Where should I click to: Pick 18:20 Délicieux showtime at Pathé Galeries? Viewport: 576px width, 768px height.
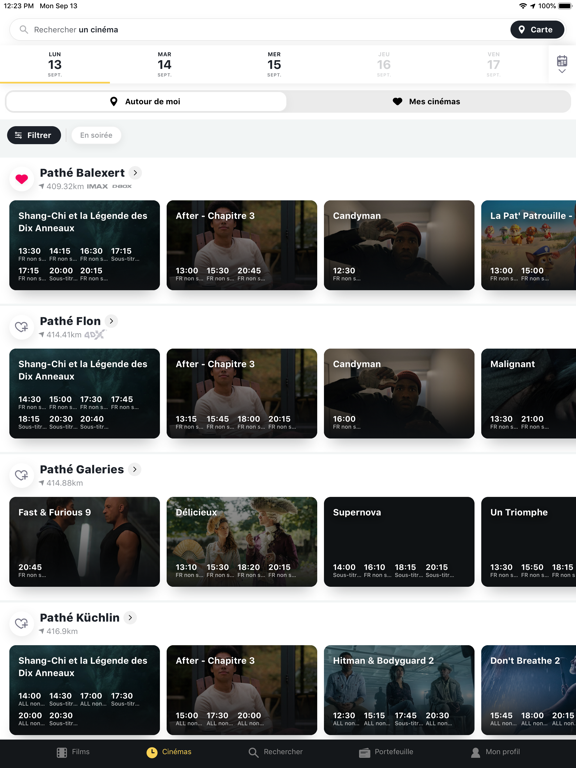249,570
